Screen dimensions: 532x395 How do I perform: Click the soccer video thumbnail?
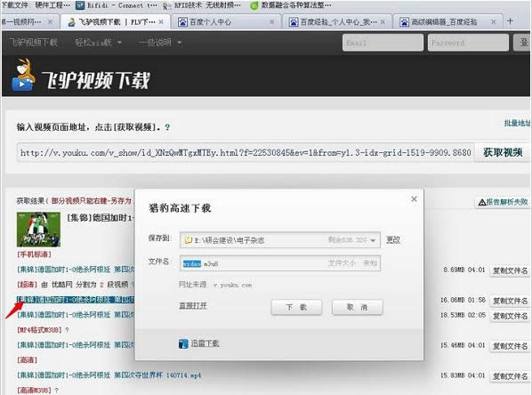(38, 230)
